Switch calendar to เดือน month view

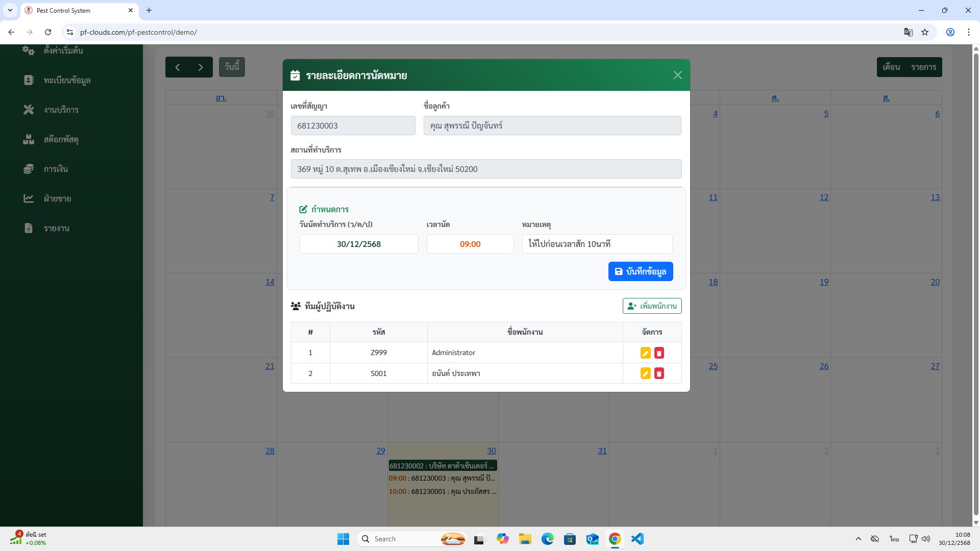tap(891, 67)
